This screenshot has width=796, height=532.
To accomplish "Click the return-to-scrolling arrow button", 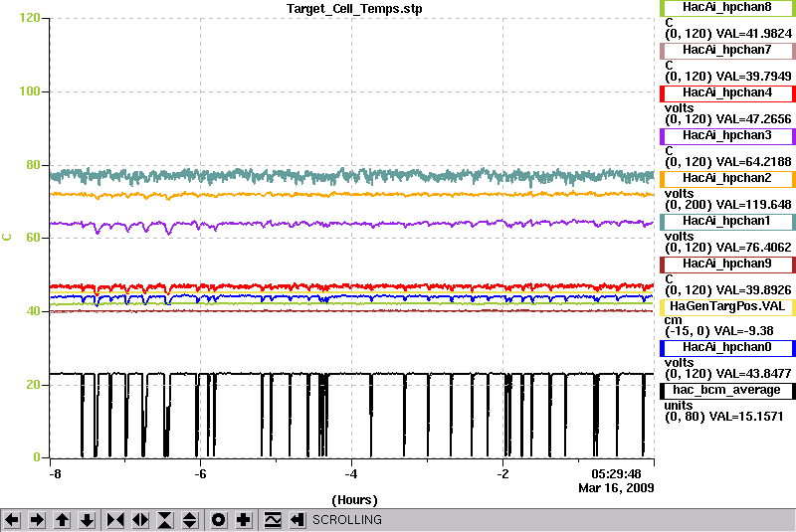I will click(298, 520).
